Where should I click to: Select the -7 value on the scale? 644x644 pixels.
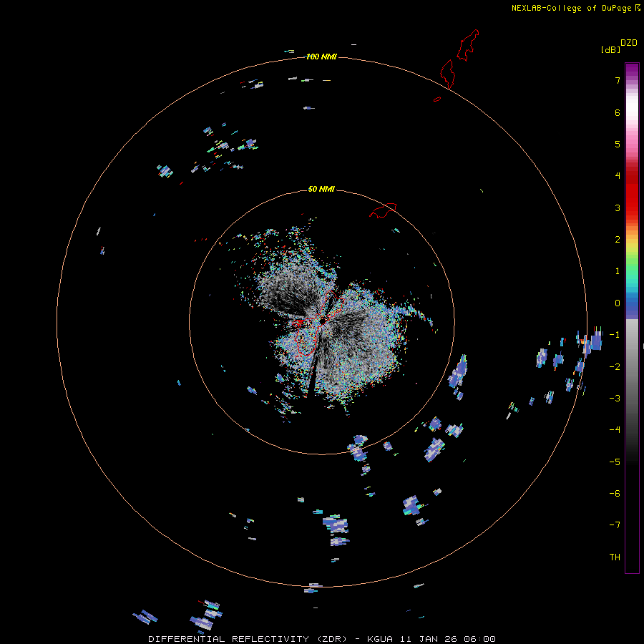pos(615,525)
